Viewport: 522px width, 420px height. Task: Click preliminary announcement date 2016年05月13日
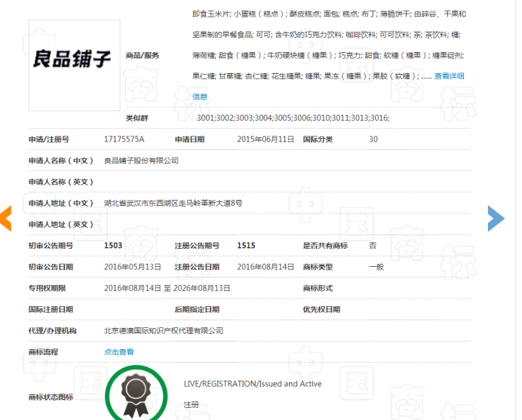tap(133, 267)
